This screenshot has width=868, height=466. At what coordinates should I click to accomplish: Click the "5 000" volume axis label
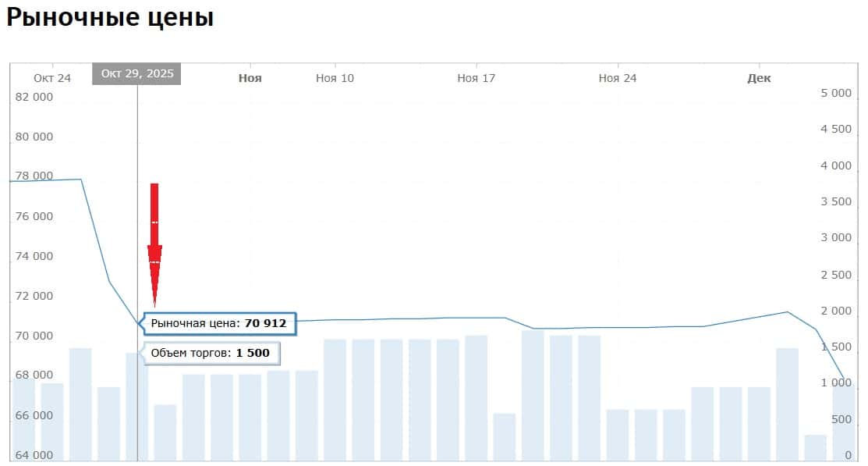pos(836,93)
